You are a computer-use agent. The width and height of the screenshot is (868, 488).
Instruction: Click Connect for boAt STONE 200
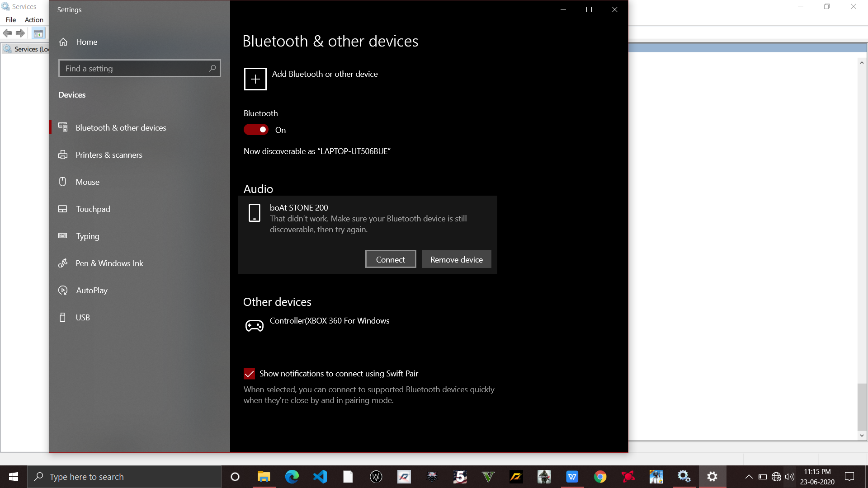[391, 259]
